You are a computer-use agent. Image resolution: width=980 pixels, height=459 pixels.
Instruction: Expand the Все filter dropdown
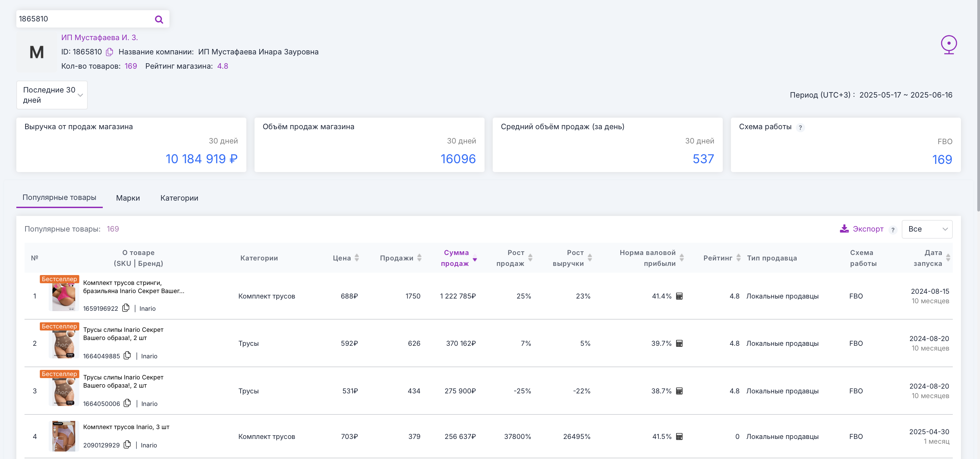click(927, 229)
